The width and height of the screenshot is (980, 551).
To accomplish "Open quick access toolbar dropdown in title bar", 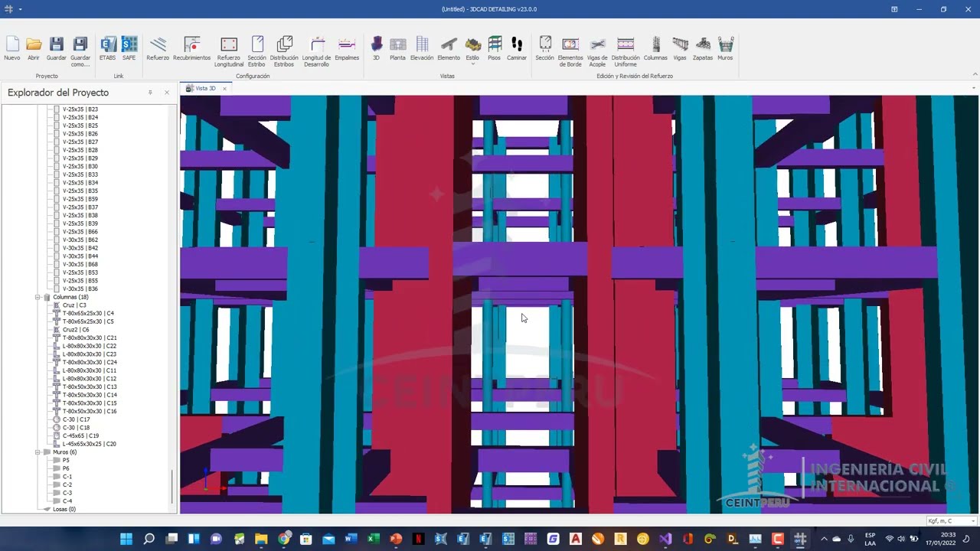I will pos(20,9).
